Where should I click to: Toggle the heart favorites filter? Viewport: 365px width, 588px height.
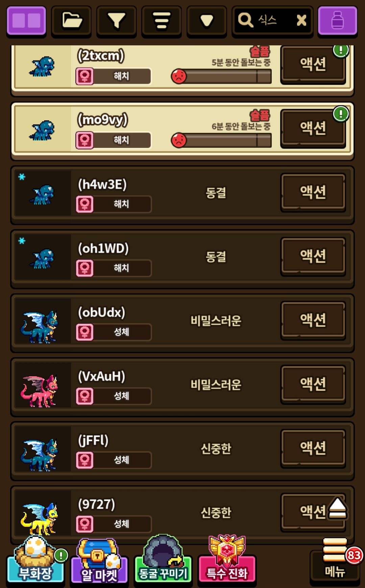coord(206,21)
